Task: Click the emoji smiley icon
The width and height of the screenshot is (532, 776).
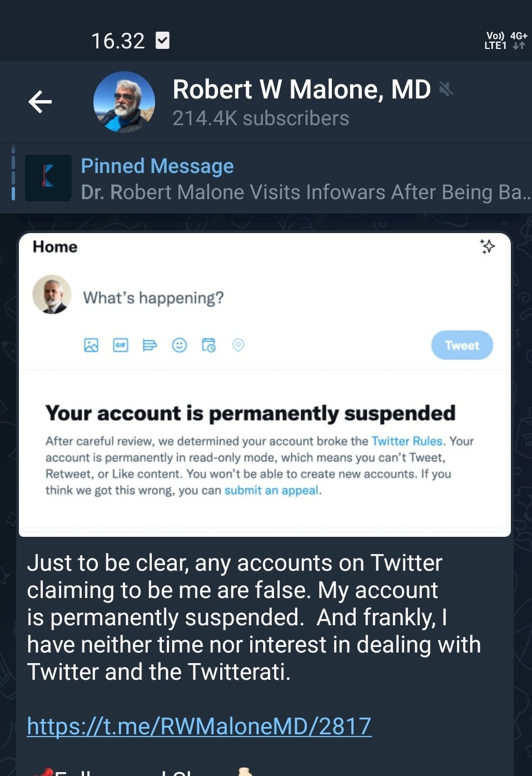Action: coord(180,345)
